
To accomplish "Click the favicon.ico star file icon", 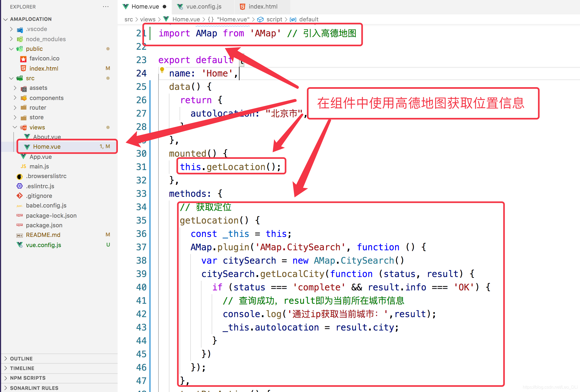I will click(x=24, y=59).
